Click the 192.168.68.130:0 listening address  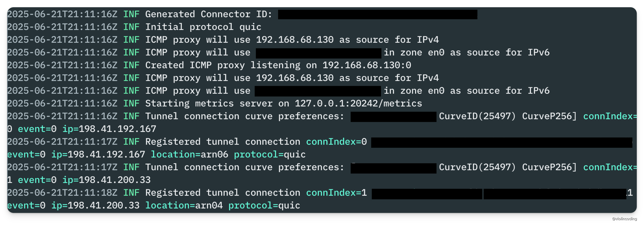point(367,65)
